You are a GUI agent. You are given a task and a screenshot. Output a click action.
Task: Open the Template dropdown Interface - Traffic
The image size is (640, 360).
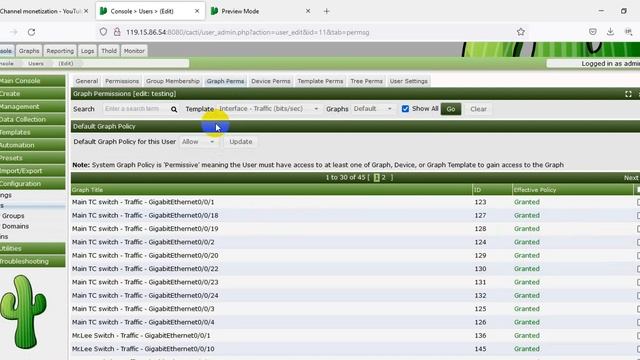tap(269, 109)
